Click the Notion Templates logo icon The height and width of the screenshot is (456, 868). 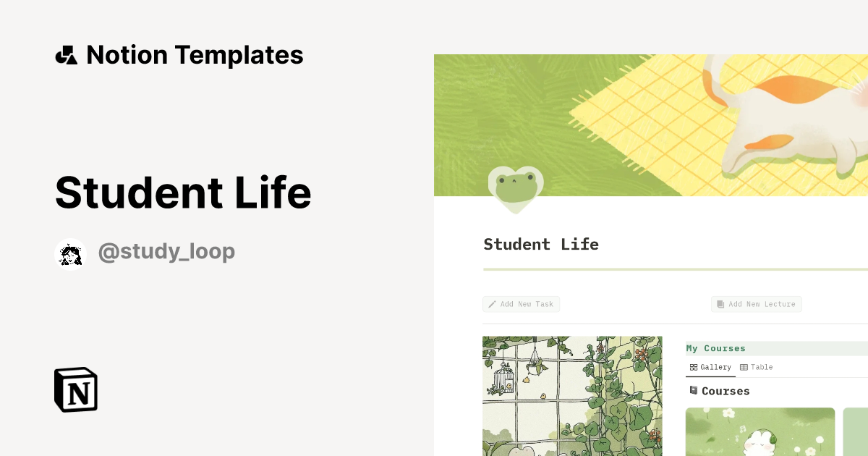click(67, 54)
